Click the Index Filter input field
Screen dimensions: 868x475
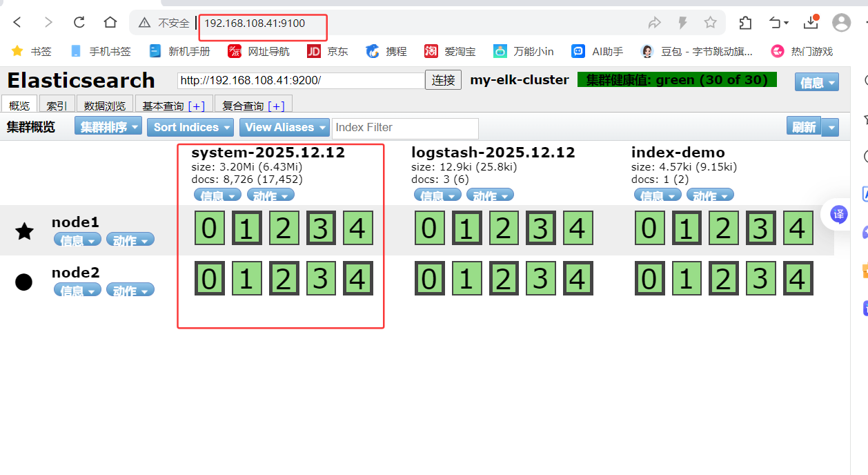pyautogui.click(x=405, y=128)
